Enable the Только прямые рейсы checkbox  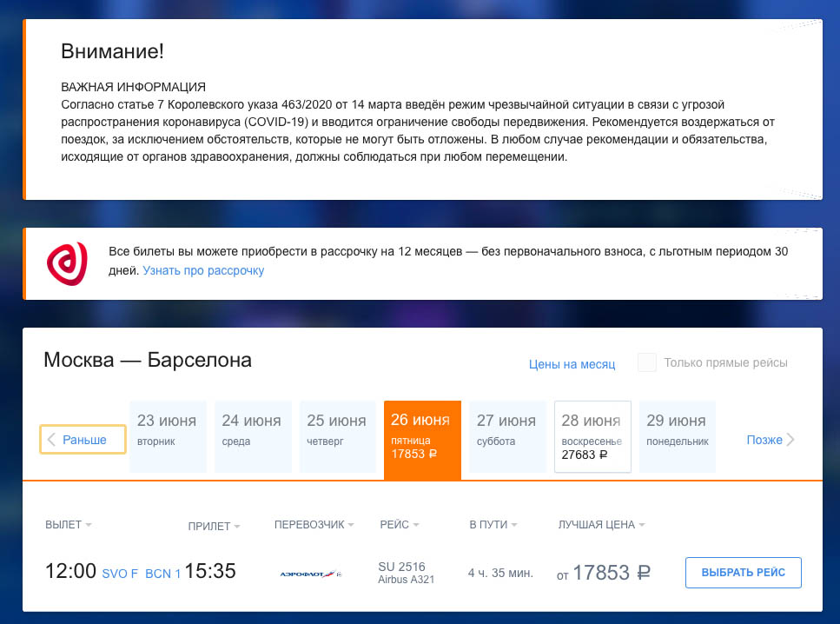pos(647,363)
